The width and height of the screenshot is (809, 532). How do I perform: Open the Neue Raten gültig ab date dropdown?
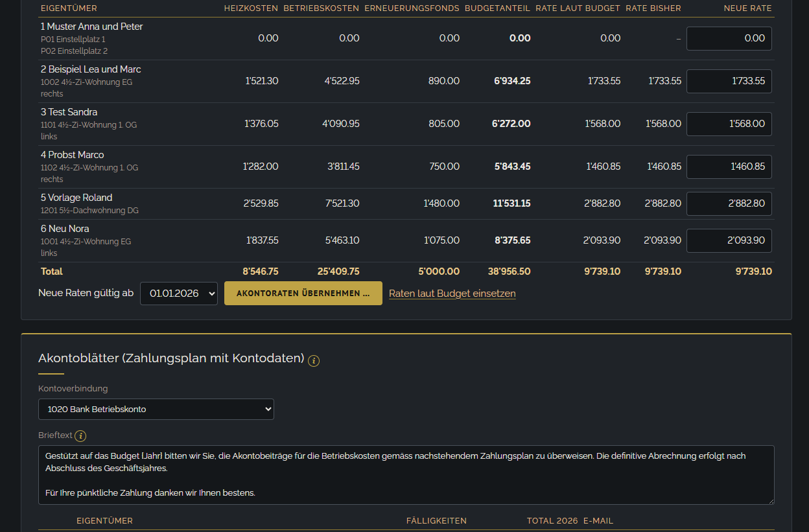tap(179, 293)
